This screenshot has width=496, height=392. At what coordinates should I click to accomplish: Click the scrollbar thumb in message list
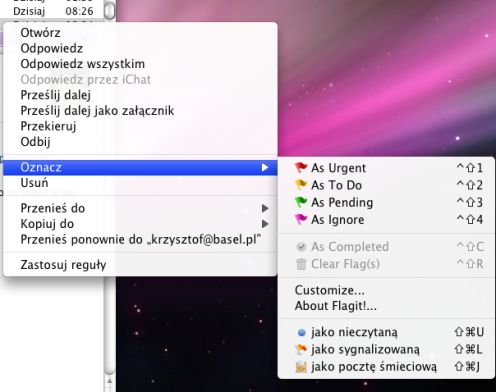110,10
